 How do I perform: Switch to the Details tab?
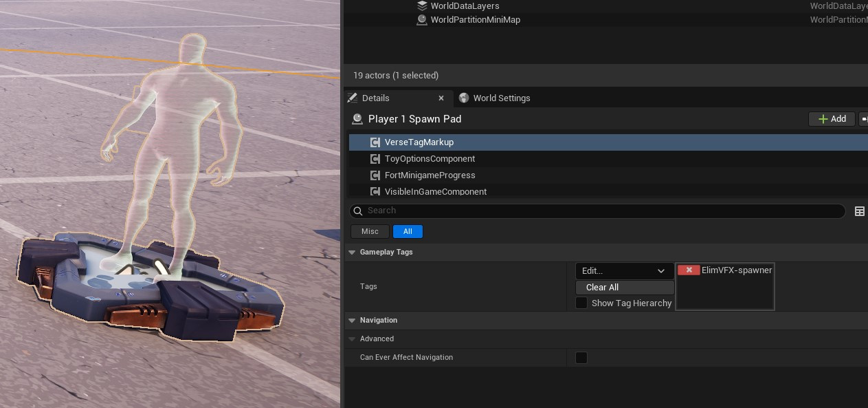coord(376,98)
